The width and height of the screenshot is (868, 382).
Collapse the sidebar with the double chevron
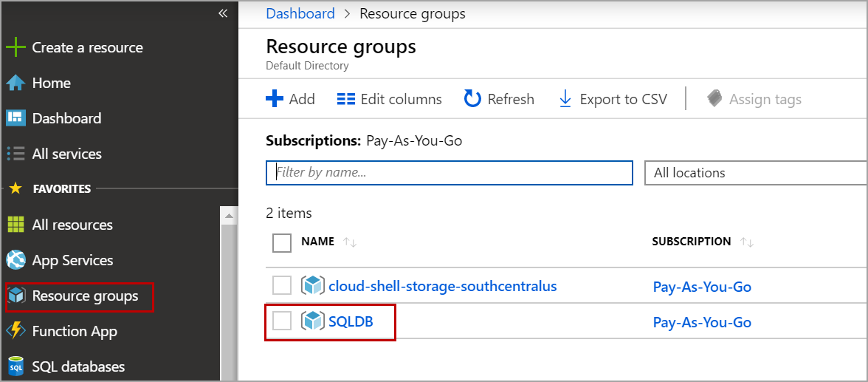(223, 14)
